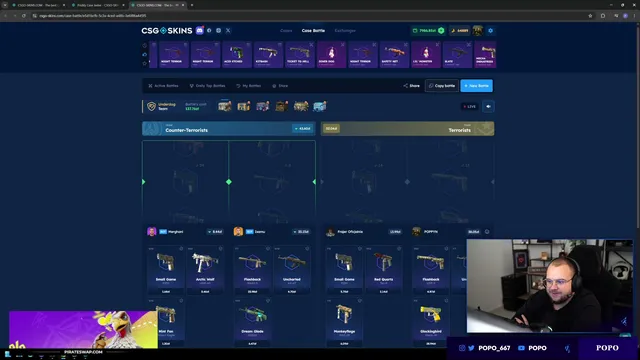The image size is (640, 360).
Task: Open Marghani's player avatar
Action: (x=151, y=231)
